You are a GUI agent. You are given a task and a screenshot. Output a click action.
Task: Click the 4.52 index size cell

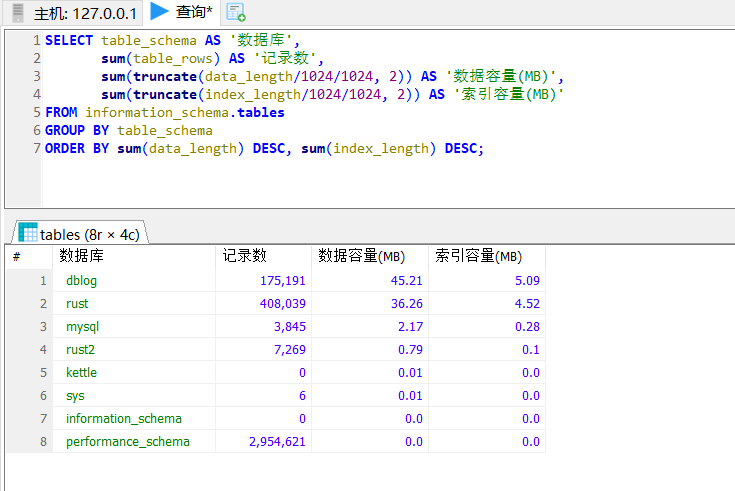click(487, 303)
